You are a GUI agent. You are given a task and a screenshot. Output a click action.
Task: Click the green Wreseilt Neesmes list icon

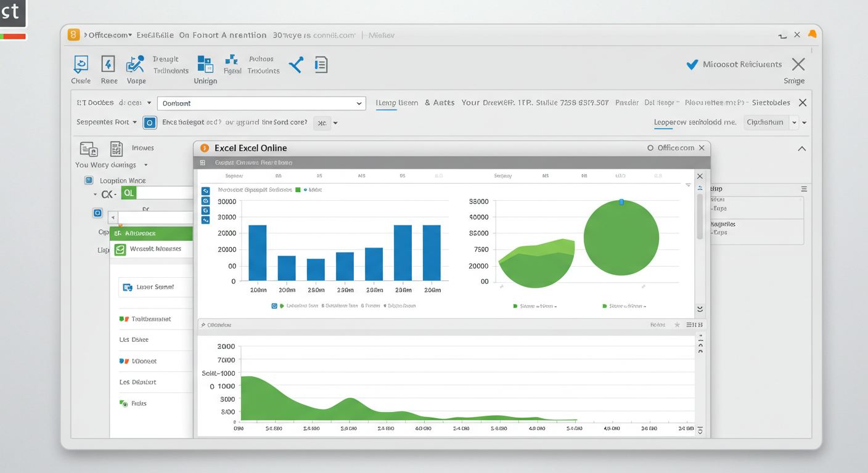[120, 249]
